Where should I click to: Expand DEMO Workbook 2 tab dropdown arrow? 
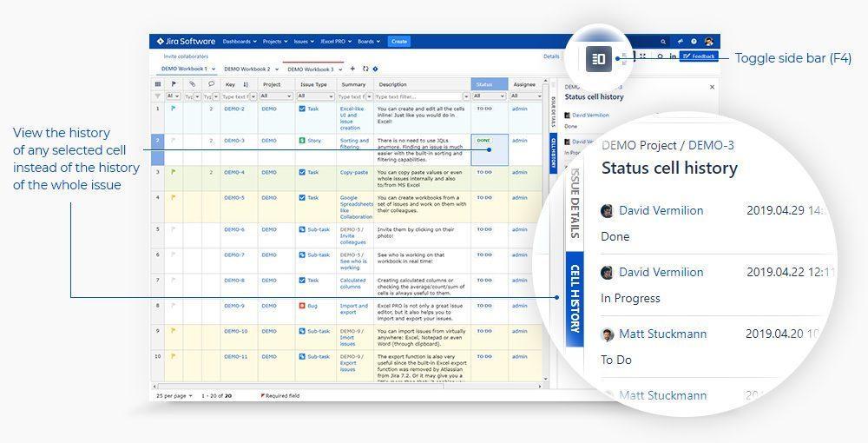click(x=277, y=69)
